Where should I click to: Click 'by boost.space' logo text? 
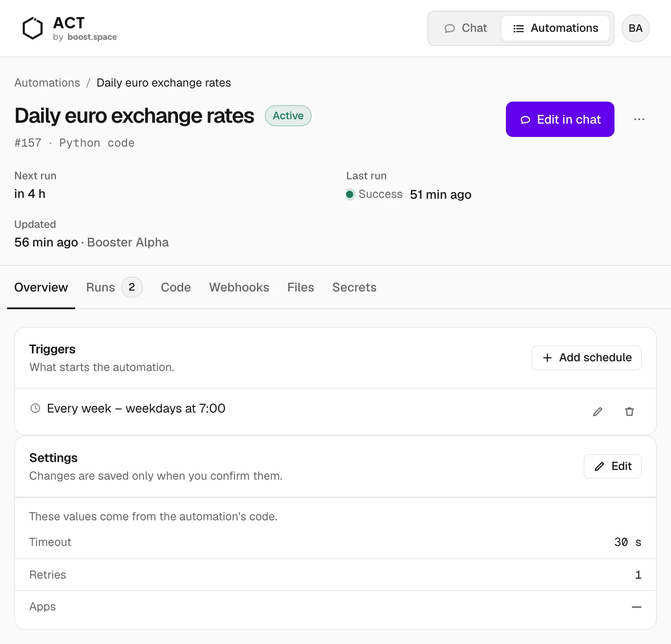coord(85,37)
